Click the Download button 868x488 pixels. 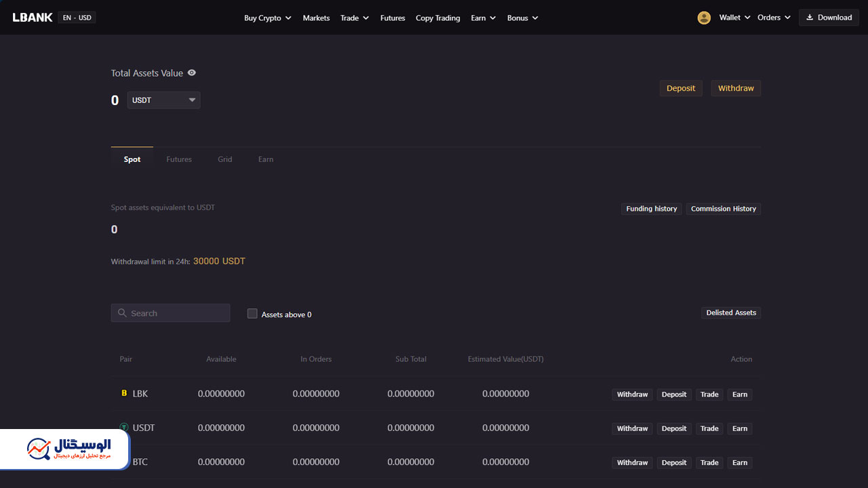[829, 18]
